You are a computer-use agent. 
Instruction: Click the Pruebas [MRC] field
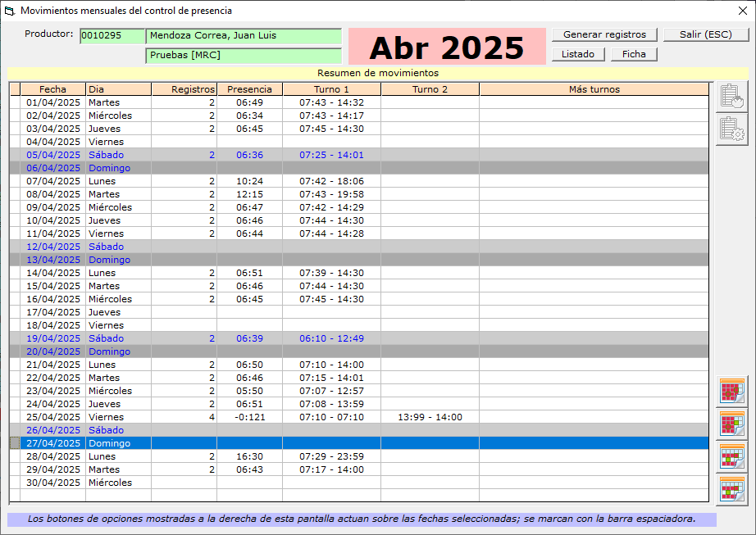[244, 56]
